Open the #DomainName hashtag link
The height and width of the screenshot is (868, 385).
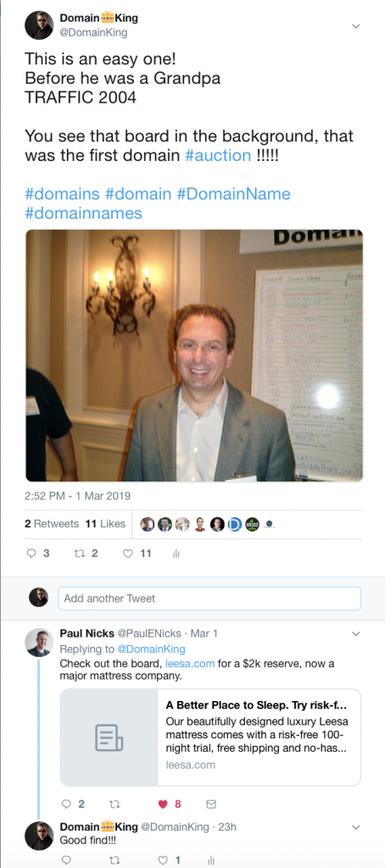pyautogui.click(x=234, y=194)
